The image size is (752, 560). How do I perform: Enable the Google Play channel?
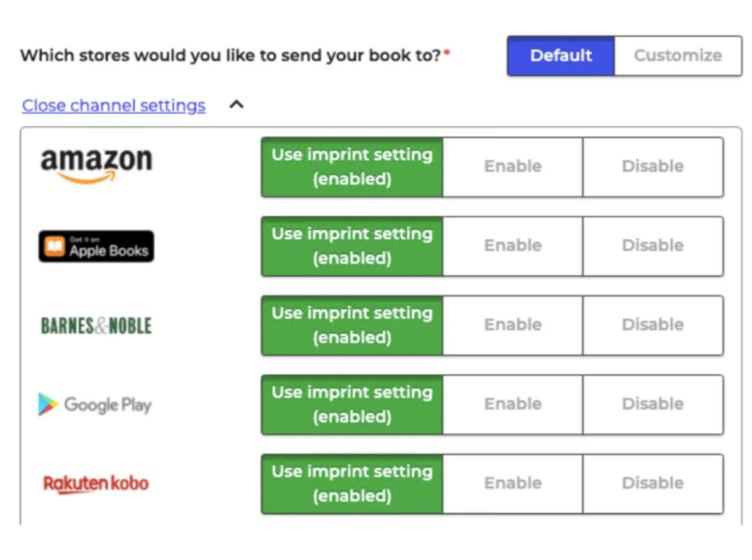pyautogui.click(x=513, y=404)
